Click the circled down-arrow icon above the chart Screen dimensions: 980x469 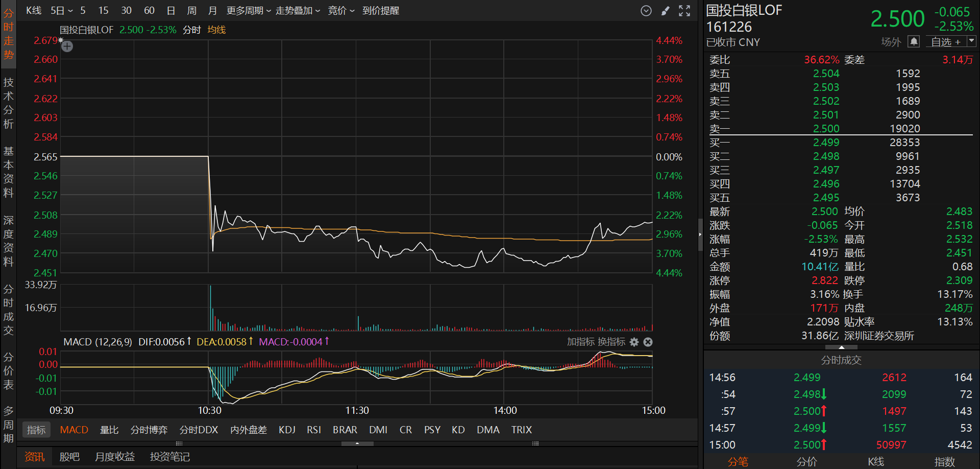pyautogui.click(x=646, y=11)
